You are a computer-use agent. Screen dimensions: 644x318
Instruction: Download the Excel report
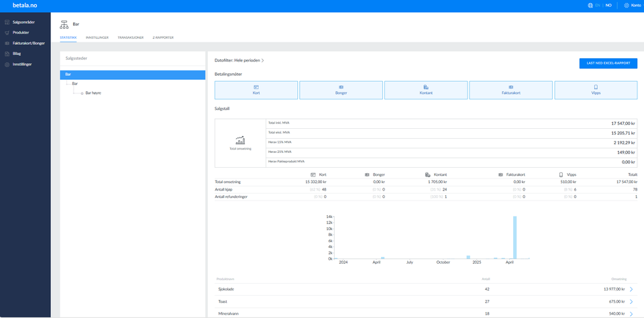pos(608,63)
